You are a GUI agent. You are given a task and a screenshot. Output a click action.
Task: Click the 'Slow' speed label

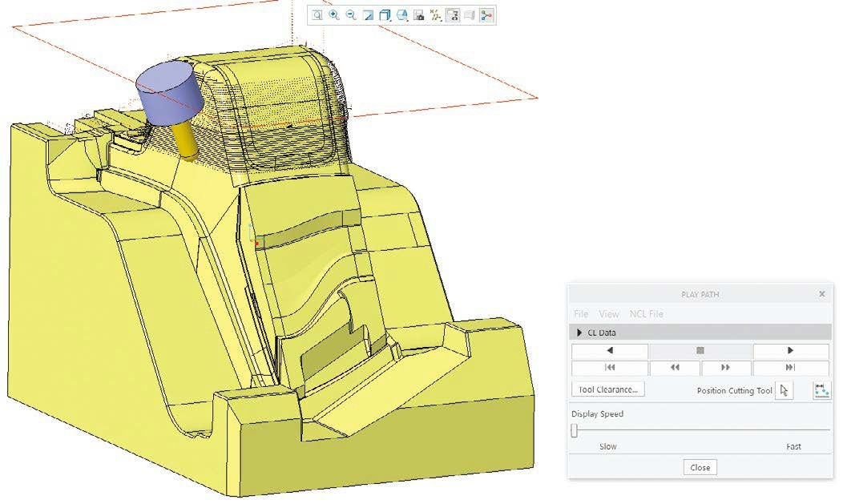(608, 446)
